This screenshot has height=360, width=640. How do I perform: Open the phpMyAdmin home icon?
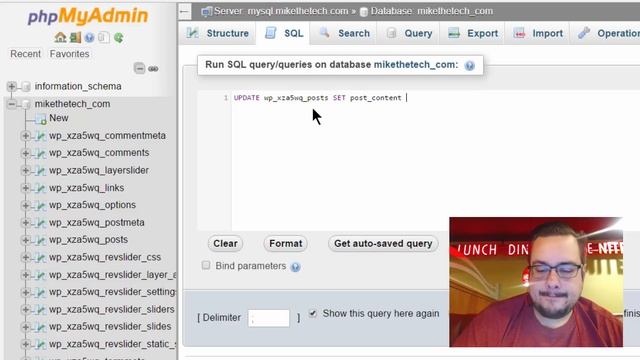(x=60, y=38)
